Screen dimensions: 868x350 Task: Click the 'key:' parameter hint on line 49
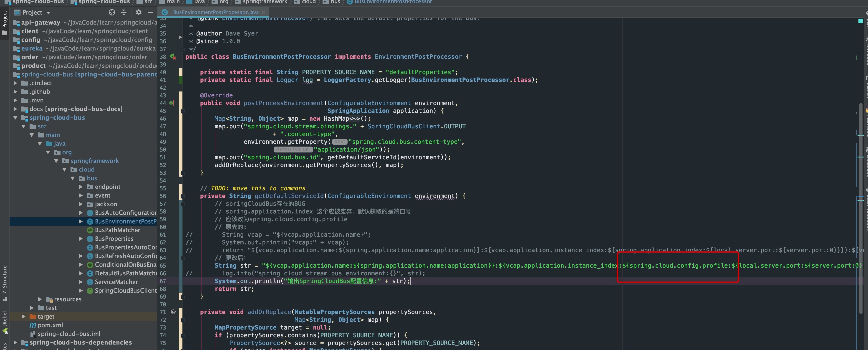point(339,142)
